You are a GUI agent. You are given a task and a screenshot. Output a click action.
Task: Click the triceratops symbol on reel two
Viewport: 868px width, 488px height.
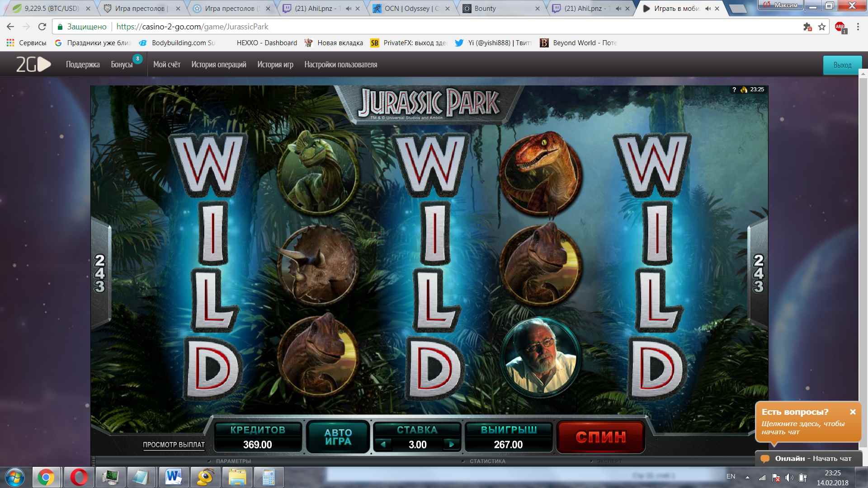click(318, 265)
